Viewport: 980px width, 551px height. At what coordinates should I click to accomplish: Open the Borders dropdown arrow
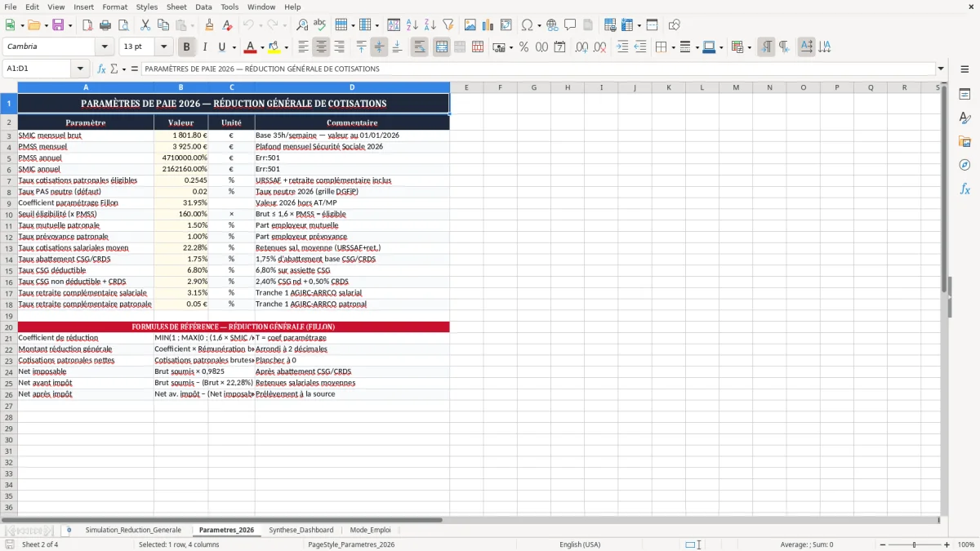point(673,47)
